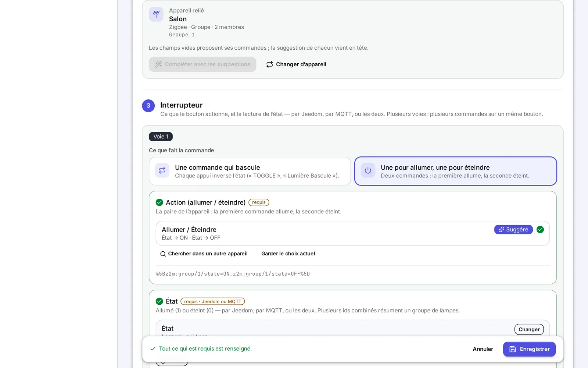
Task: Click the swap arrows icon beside Changer d'appareil
Action: click(x=269, y=64)
